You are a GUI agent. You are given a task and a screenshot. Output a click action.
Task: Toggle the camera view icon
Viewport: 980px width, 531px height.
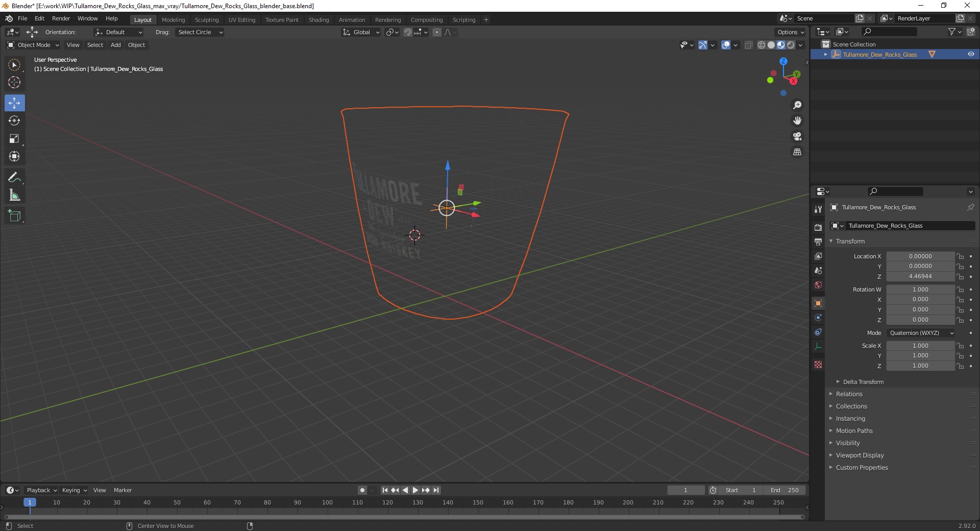coord(797,136)
